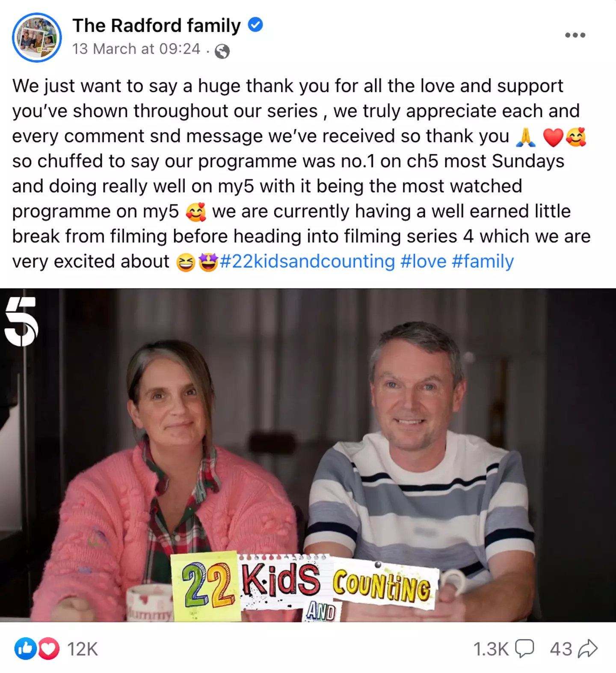Click the Channel 5 logo on video
Screen dimensions: 616x673
[x=21, y=322]
